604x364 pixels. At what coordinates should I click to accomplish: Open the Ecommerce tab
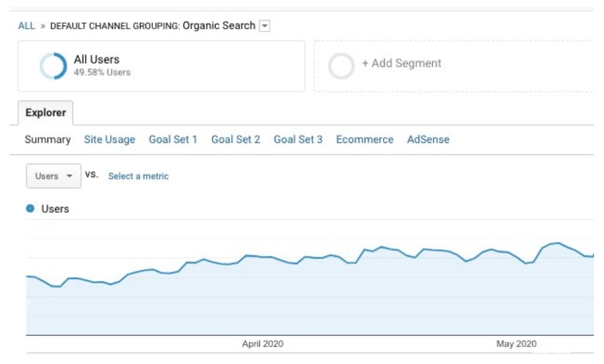click(365, 139)
